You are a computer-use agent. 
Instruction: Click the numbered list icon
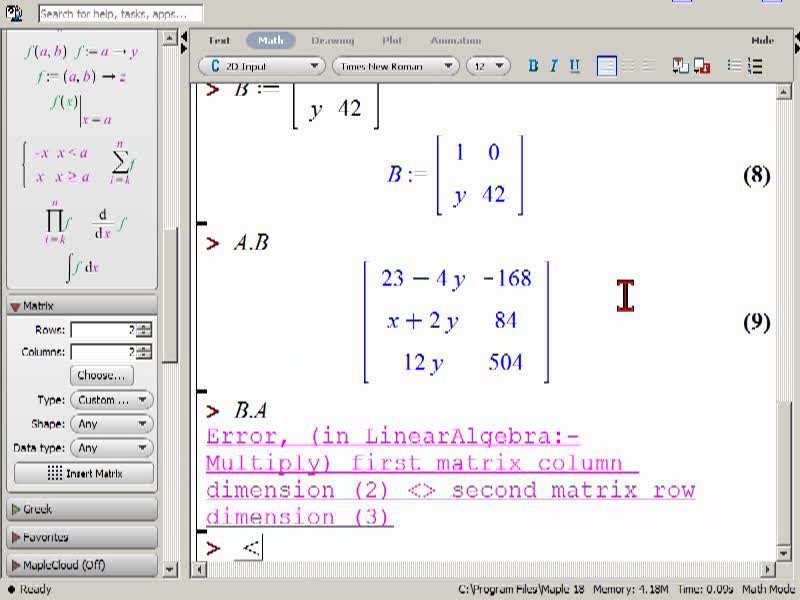click(755, 66)
